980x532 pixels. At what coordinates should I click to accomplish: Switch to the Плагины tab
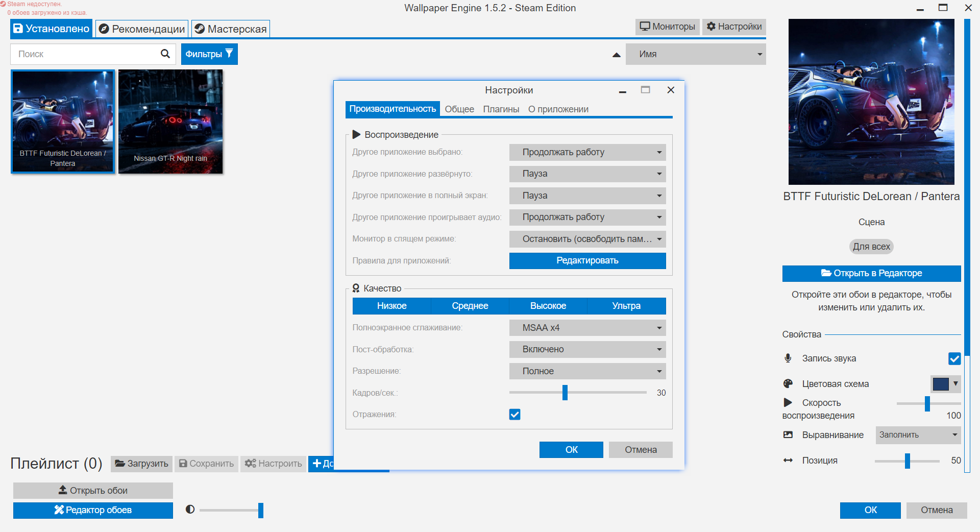[501, 109]
